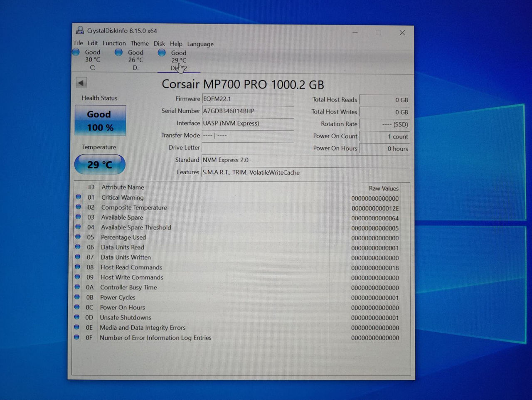
Task: Click the status dot for Data Units Read
Action: tap(78, 247)
